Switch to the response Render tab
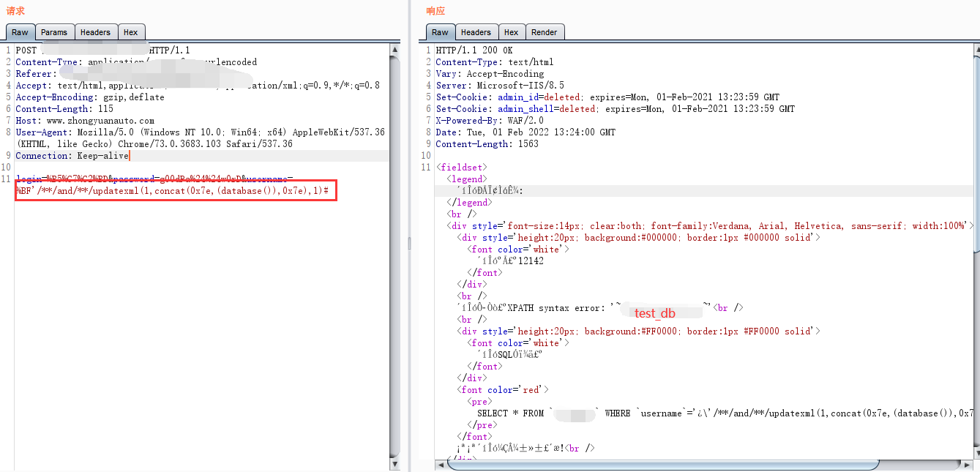Viewport: 980px width, 472px height. click(x=544, y=32)
